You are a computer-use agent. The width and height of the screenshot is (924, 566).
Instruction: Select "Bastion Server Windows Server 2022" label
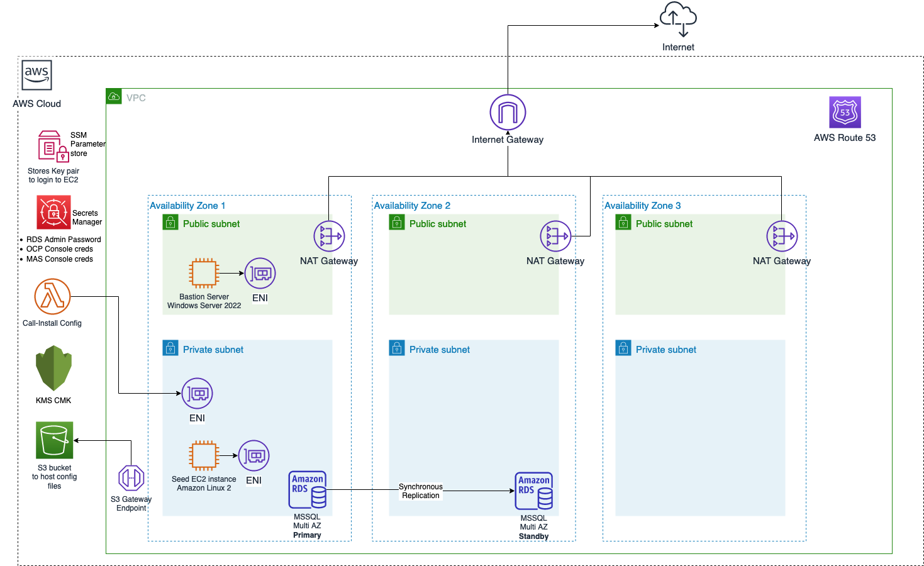click(204, 301)
